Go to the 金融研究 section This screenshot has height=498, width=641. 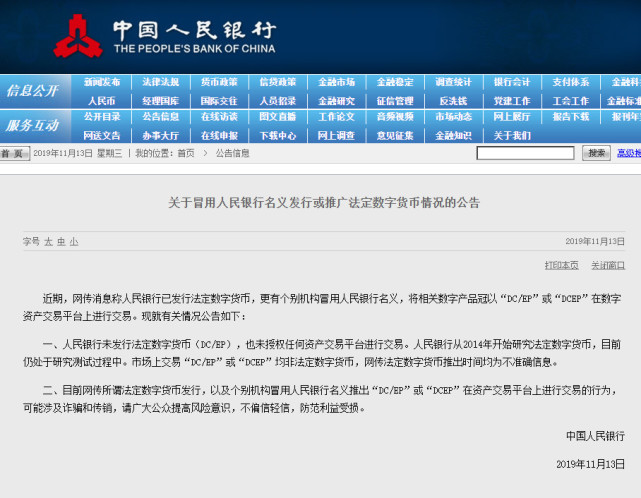[336, 101]
